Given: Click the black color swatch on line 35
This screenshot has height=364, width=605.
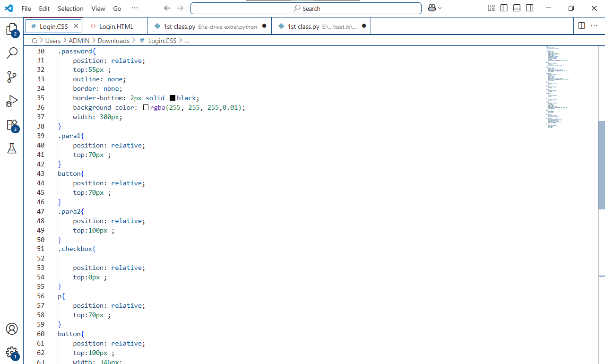Looking at the screenshot, I should (x=173, y=98).
